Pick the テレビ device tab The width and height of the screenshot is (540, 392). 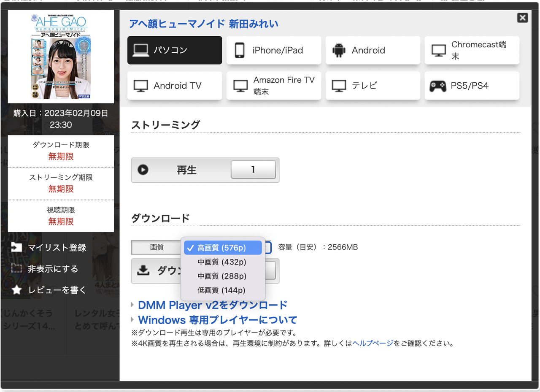click(x=373, y=86)
